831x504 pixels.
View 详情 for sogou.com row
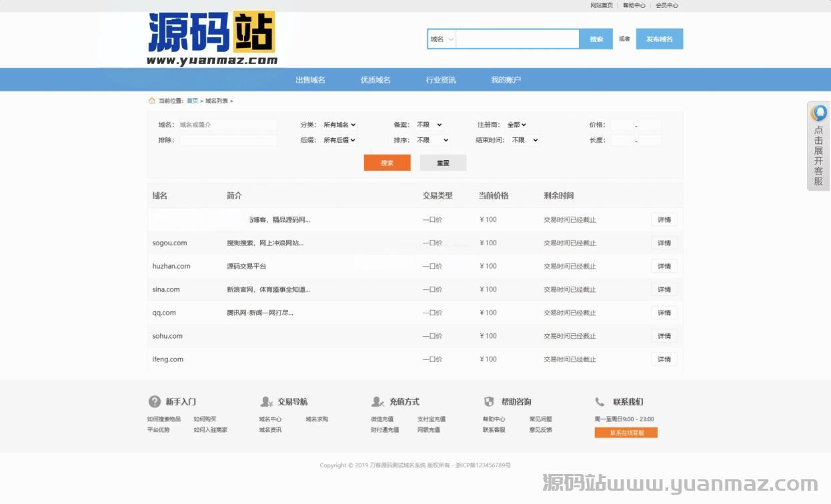tap(664, 243)
